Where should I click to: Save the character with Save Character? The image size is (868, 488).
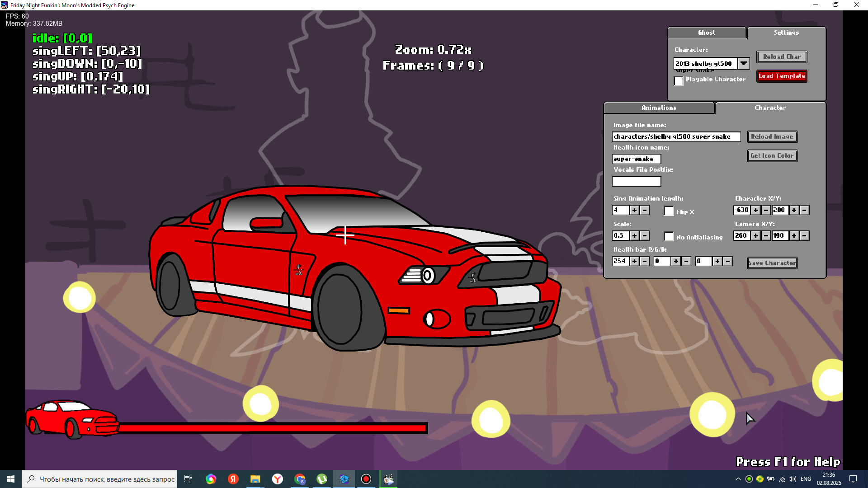[x=772, y=263]
